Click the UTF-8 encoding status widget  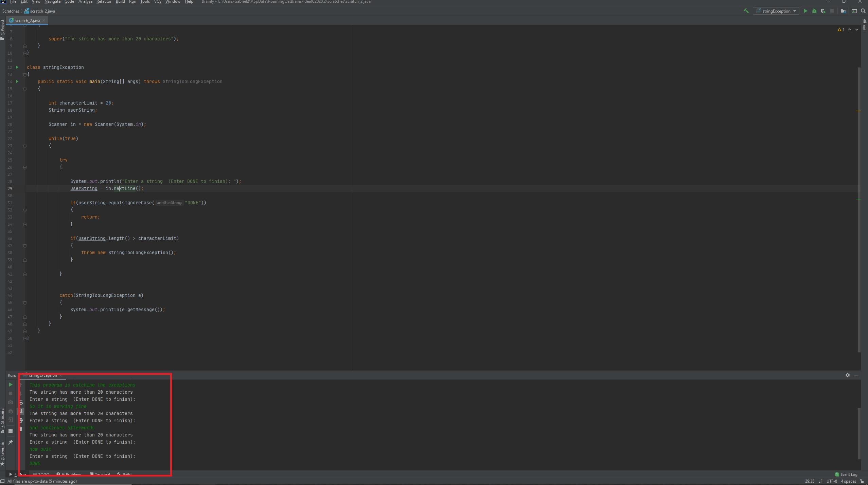(x=832, y=481)
